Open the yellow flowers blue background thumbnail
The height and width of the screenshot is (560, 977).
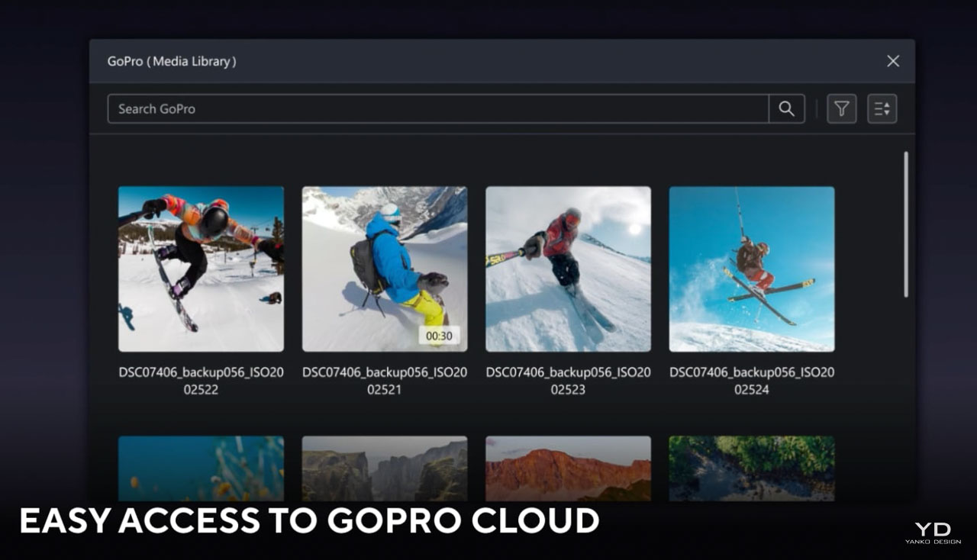click(x=201, y=468)
